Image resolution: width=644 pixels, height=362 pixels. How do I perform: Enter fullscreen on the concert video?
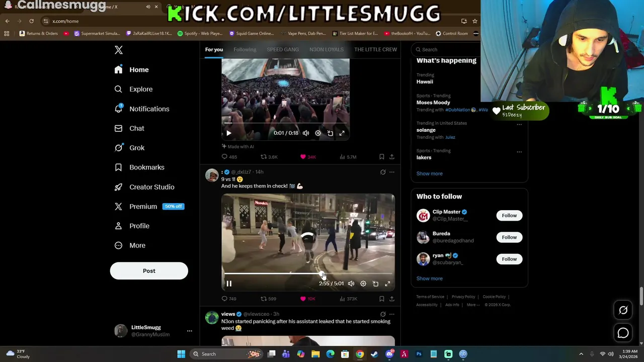(x=342, y=133)
